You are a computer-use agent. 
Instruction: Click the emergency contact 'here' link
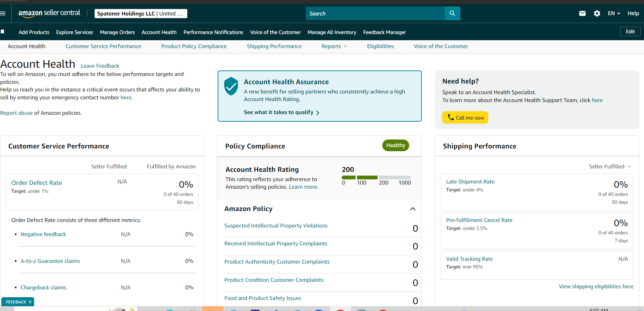[x=126, y=98]
